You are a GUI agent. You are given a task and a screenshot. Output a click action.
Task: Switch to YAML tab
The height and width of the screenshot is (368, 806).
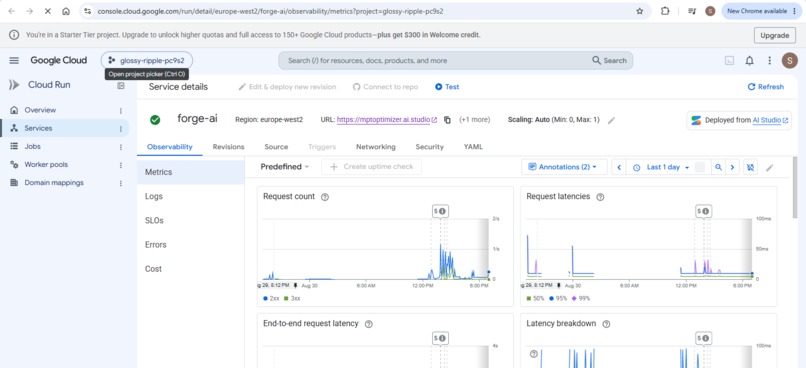pos(473,147)
